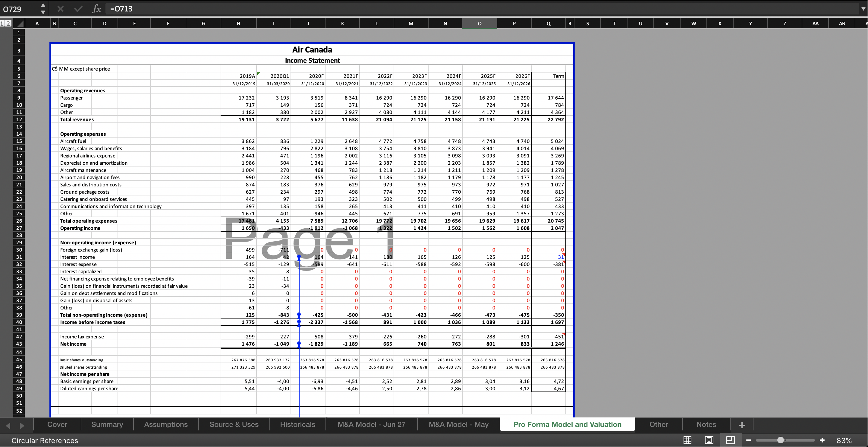
Task: Open zoom dialog via 83% label
Action: (x=844, y=440)
